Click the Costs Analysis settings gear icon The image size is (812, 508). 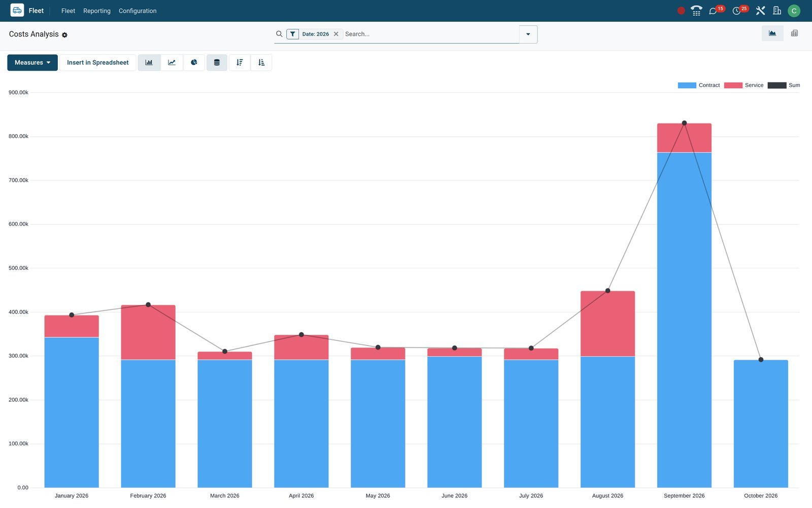pos(64,35)
